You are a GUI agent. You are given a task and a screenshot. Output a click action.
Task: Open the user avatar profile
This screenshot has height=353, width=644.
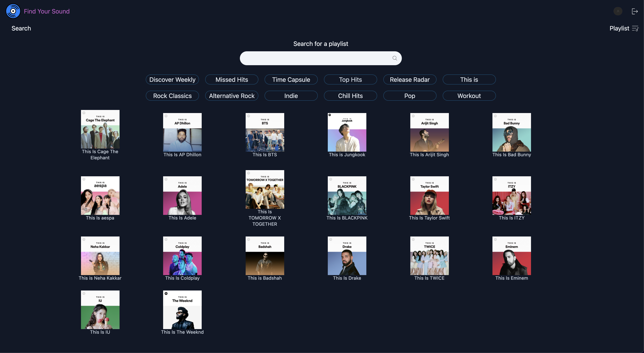click(x=618, y=11)
